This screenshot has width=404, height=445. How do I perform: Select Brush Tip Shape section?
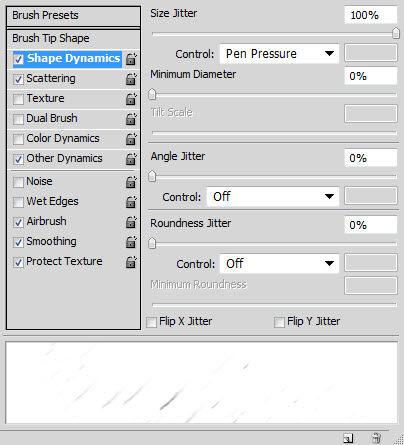pyautogui.click(x=73, y=39)
